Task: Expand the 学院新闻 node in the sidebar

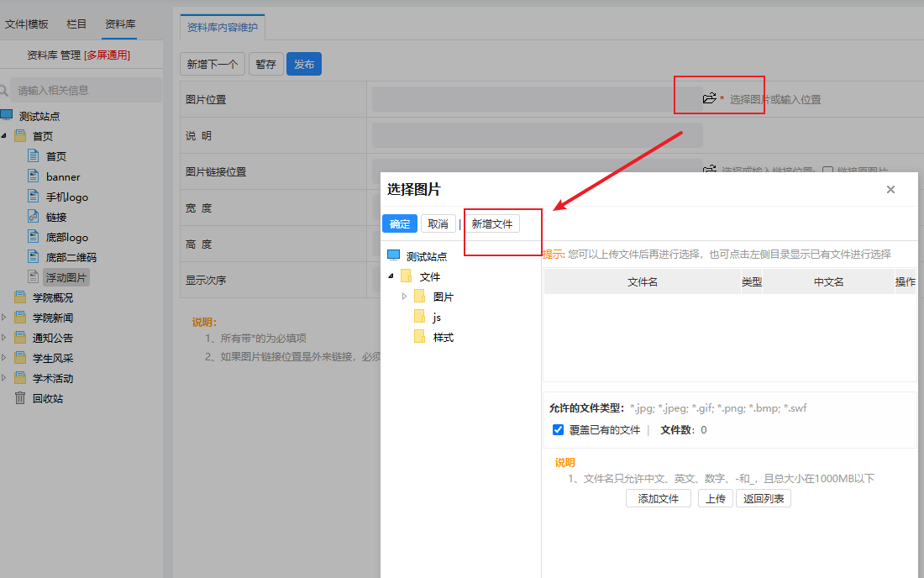Action: pos(4,318)
